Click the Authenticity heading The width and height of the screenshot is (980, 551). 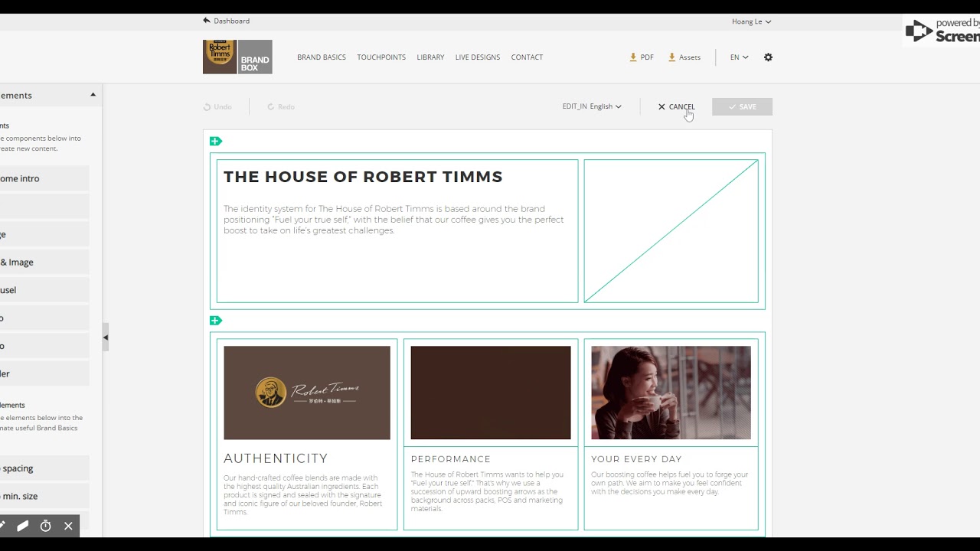pos(276,458)
